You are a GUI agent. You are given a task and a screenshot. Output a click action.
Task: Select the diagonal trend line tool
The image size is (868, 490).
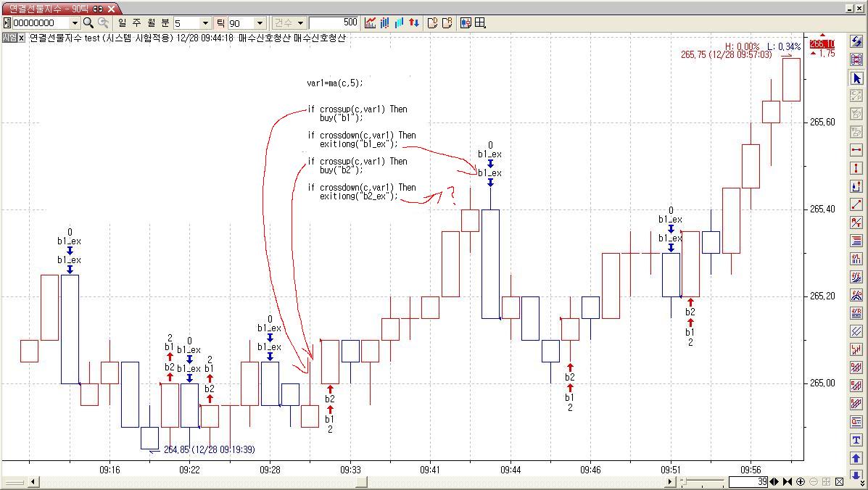(856, 204)
